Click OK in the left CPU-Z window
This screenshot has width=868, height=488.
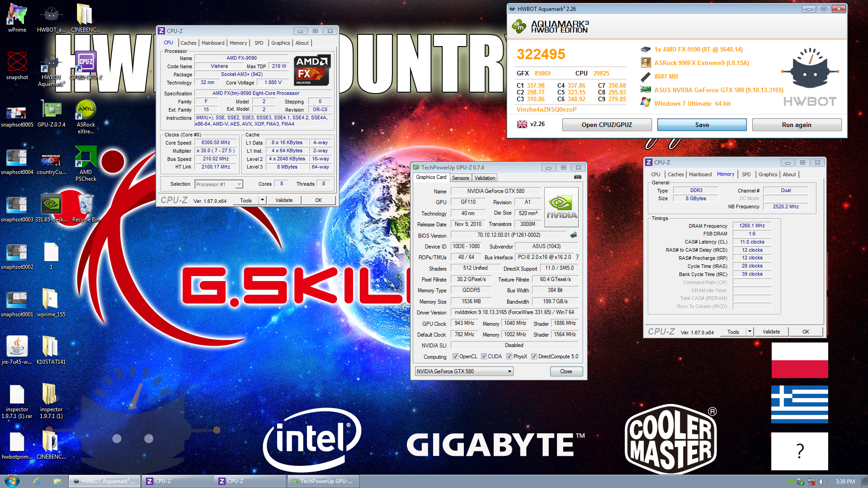[318, 200]
